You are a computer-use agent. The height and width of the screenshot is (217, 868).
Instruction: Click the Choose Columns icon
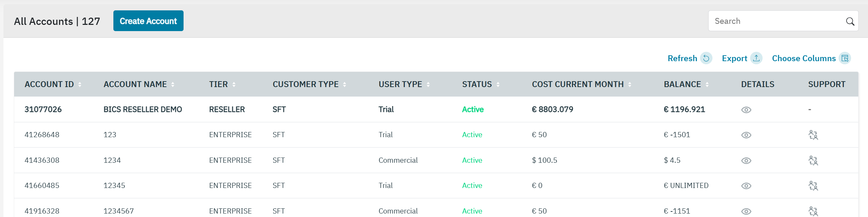(x=845, y=58)
